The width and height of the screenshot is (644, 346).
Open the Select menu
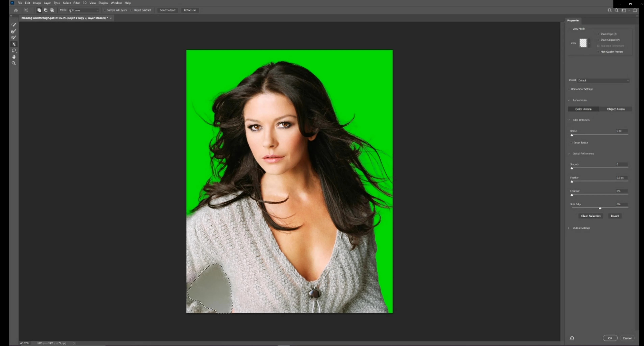(x=67, y=3)
